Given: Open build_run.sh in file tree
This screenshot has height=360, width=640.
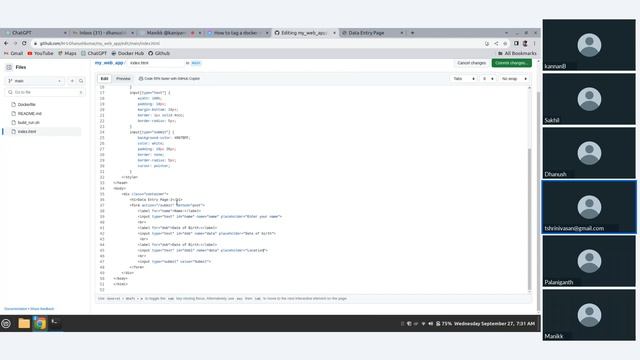Looking at the screenshot, I should click(x=29, y=122).
